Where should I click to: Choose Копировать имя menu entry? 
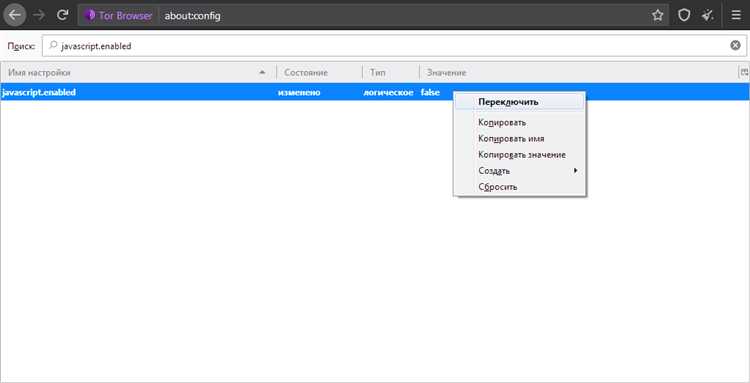[x=519, y=139]
